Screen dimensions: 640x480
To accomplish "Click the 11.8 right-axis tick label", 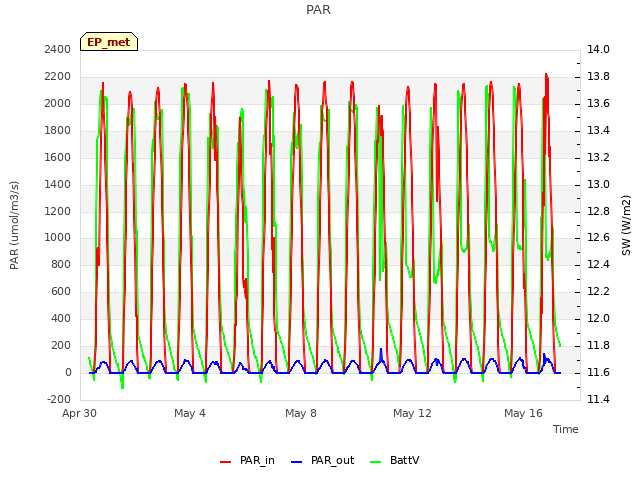I will [x=598, y=345].
